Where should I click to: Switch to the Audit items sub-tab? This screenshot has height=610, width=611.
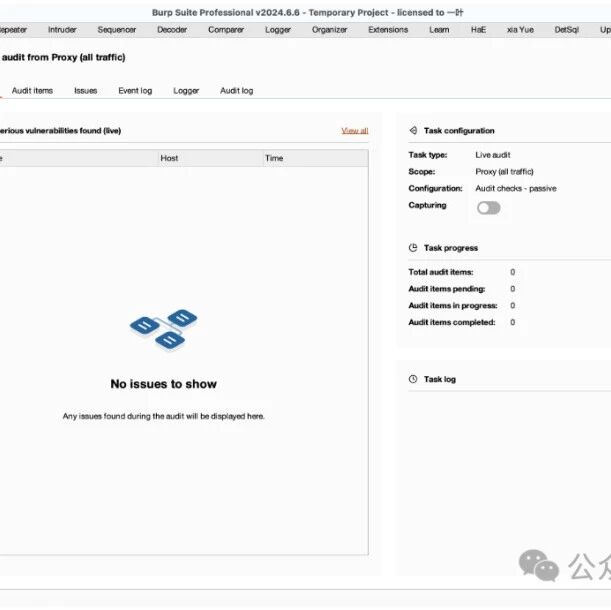(x=32, y=90)
